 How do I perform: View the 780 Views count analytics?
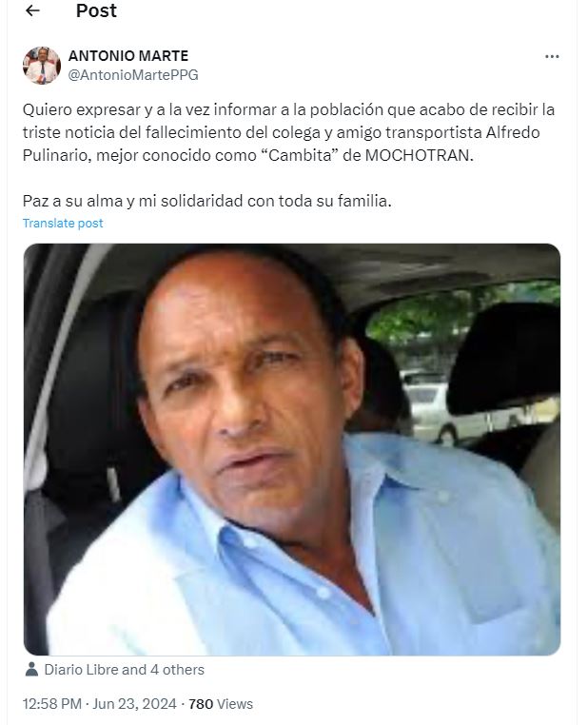tap(221, 704)
